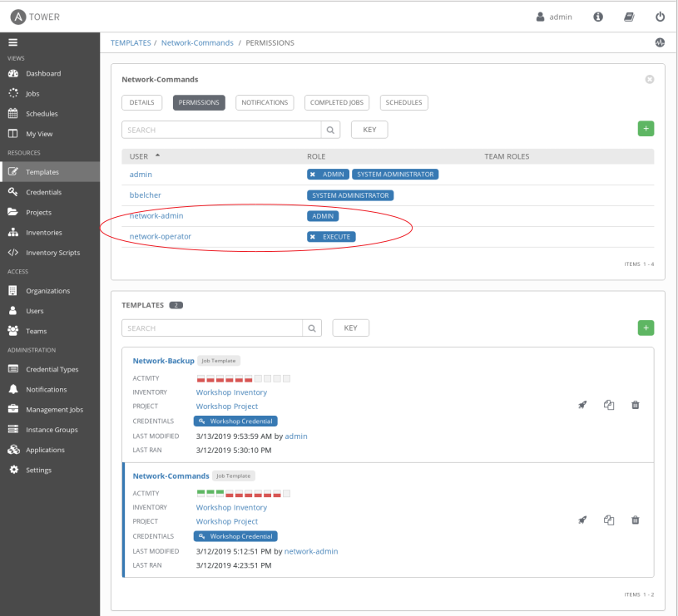Open Inventories in the sidebar

[50, 233]
